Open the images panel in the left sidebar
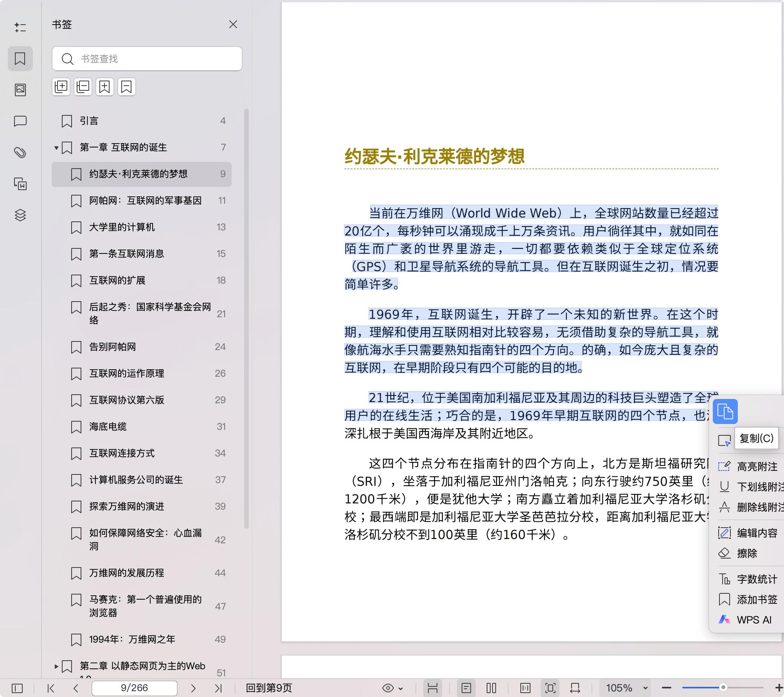Image resolution: width=784 pixels, height=697 pixels. pos(20,89)
